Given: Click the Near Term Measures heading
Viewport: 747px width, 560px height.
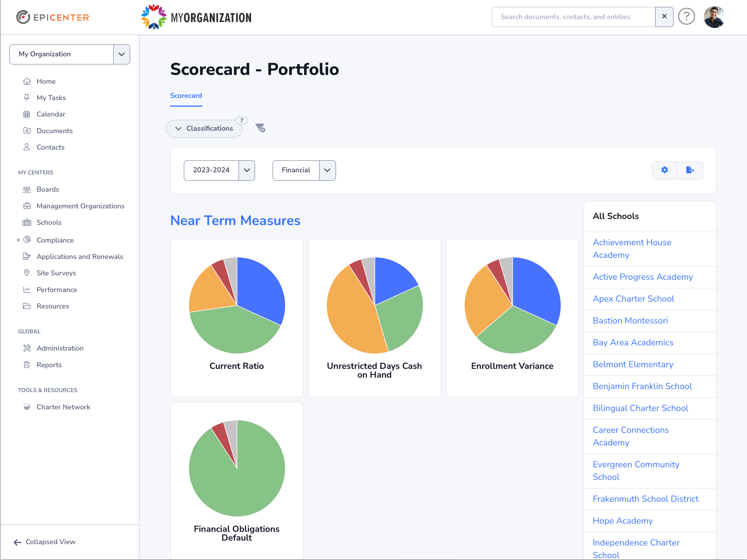Looking at the screenshot, I should click(235, 221).
